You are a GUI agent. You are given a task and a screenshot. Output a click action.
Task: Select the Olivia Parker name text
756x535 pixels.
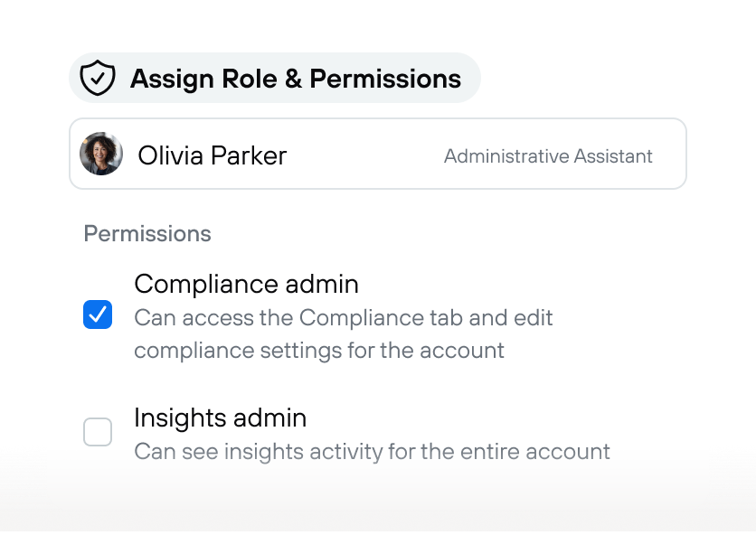pos(213,155)
